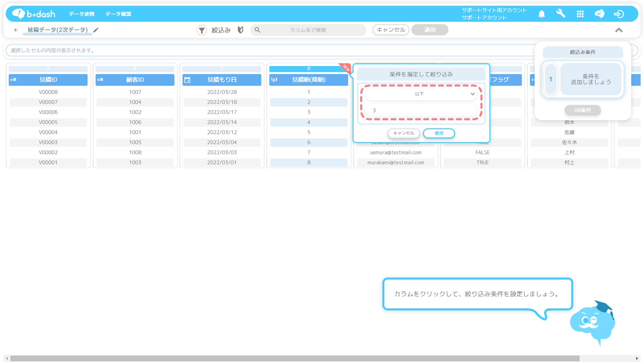
Task: Click the logout arrow icon
Action: [619, 14]
